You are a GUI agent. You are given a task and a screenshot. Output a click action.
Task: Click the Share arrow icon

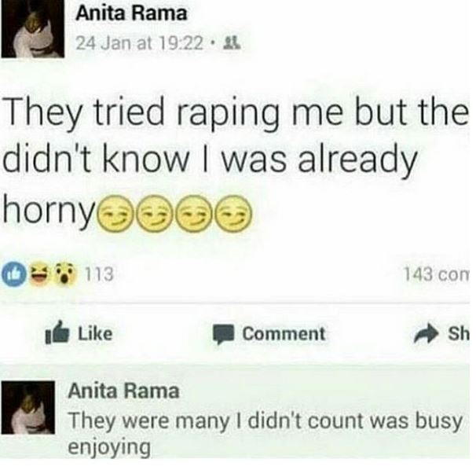[x=427, y=334]
